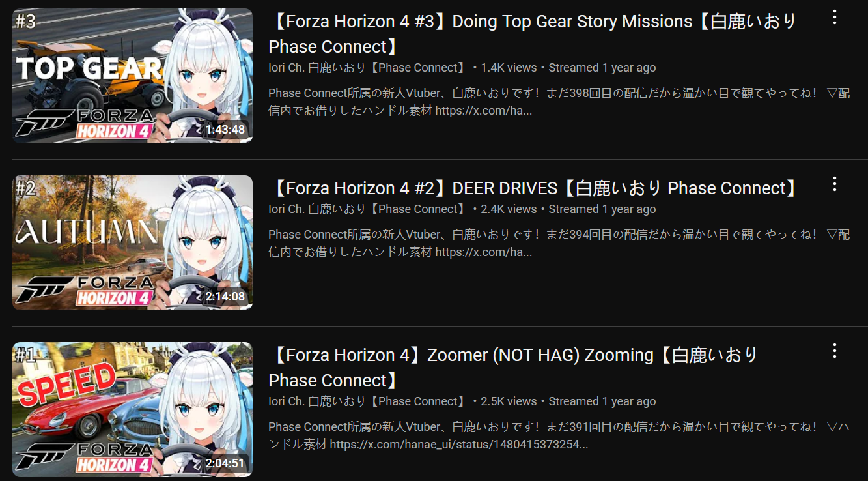Open the SPEED video thumbnail
Image resolution: width=868 pixels, height=481 pixels.
(132, 409)
